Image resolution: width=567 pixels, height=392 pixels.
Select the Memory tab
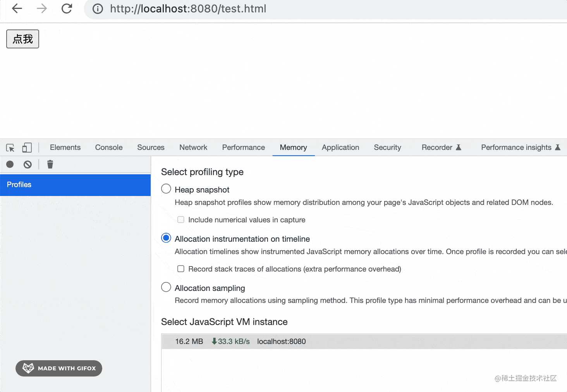point(294,148)
